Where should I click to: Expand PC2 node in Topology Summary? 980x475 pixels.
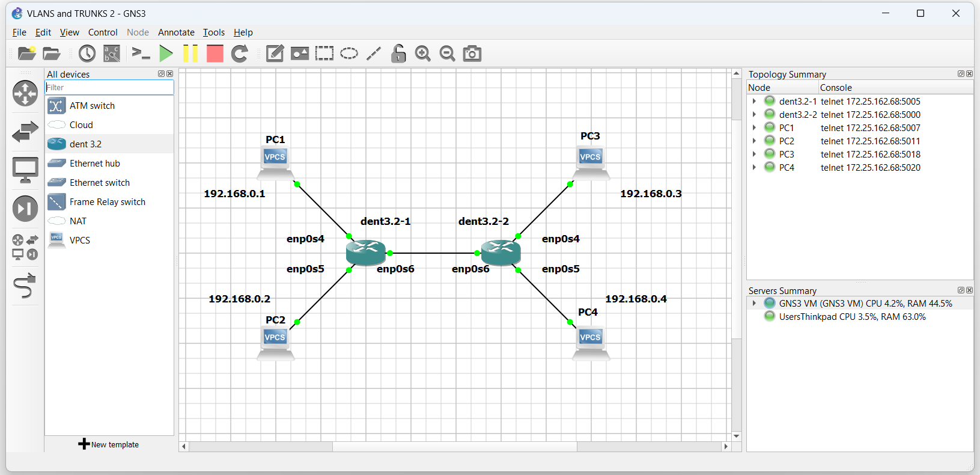[754, 141]
